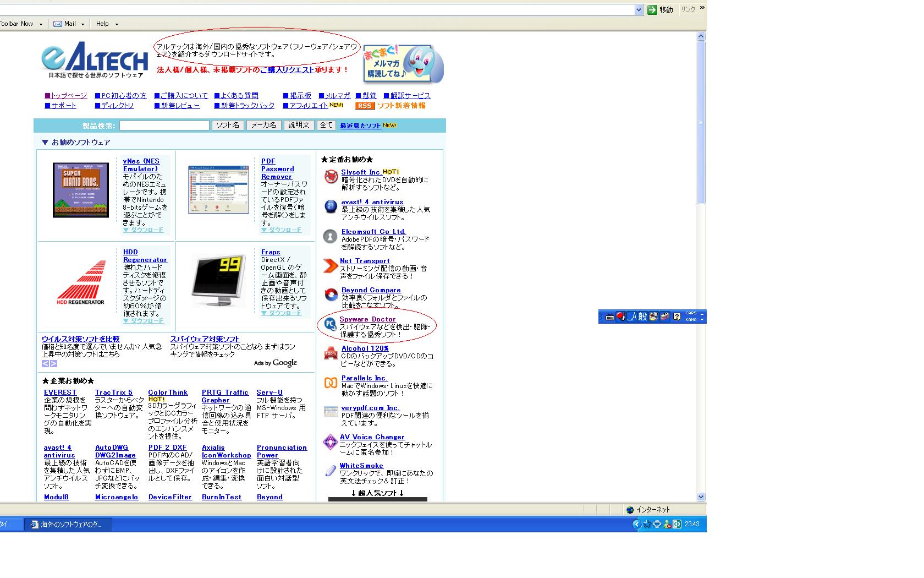The height and width of the screenshot is (578, 924).
Task: Switch to 海外のソフトウェアのダ... taskbar window
Action: (69, 525)
